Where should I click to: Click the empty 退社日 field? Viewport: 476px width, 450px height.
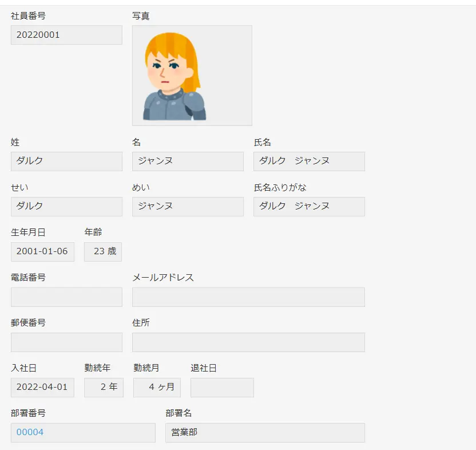[x=222, y=387]
